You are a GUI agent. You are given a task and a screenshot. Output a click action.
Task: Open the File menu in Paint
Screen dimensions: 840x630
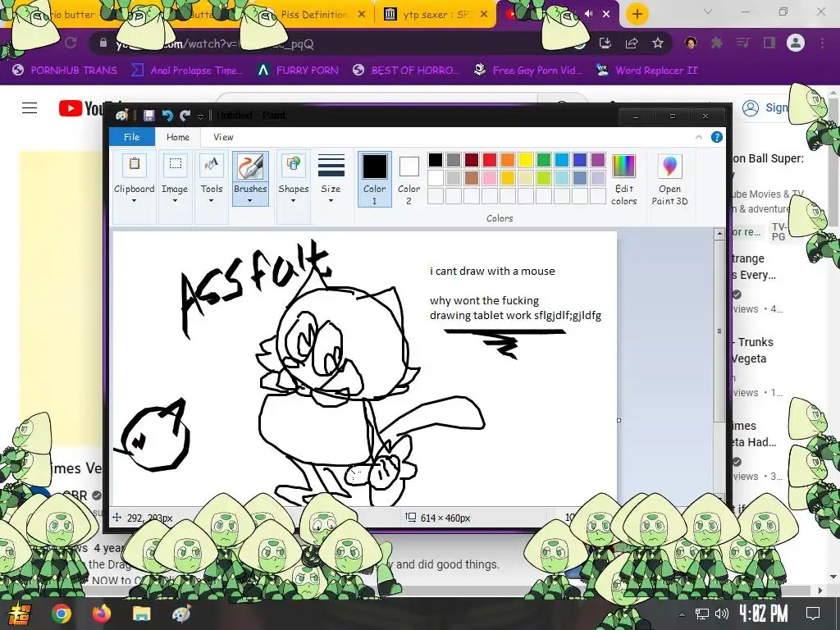(132, 137)
